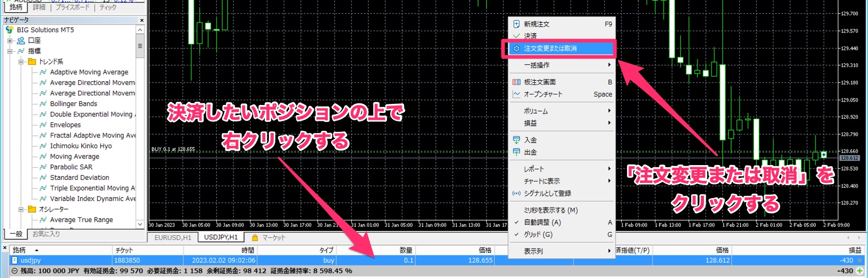The height and width of the screenshot is (278, 868).
Task: Expand the 口座 tree node
Action: 10,41
